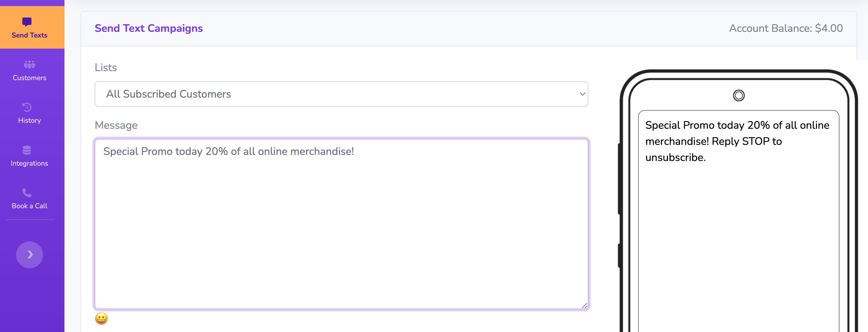Click the Lists dropdown arrow
This screenshot has height=332, width=868.
582,94
